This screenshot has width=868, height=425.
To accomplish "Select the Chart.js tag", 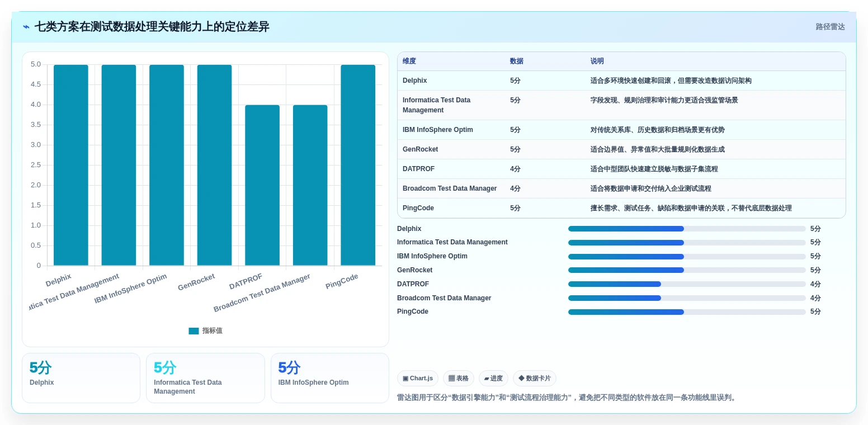I will tap(418, 378).
